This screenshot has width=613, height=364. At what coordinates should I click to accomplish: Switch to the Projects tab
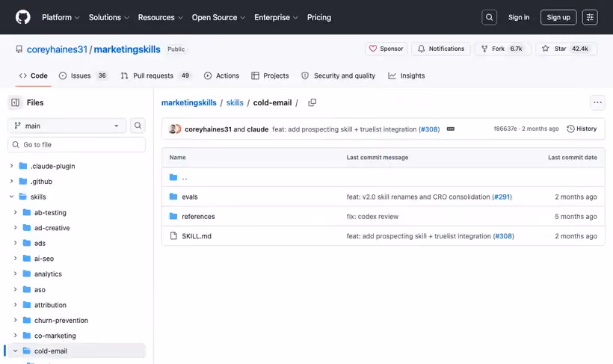270,75
